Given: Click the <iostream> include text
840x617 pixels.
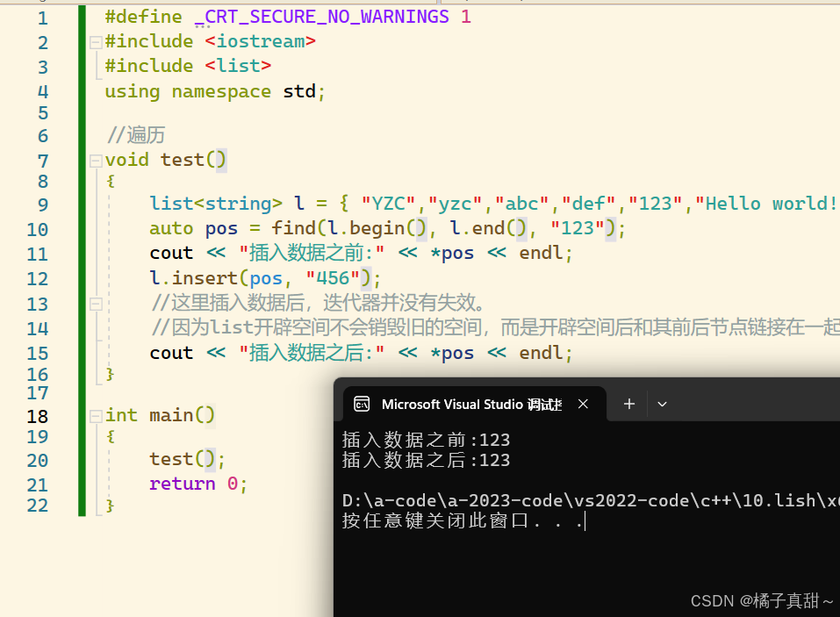Looking at the screenshot, I should coord(261,41).
